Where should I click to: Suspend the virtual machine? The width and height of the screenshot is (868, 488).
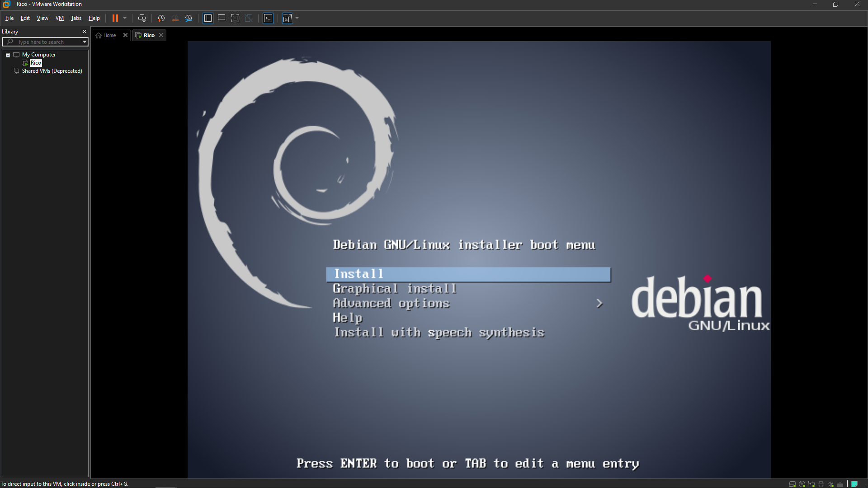114,18
